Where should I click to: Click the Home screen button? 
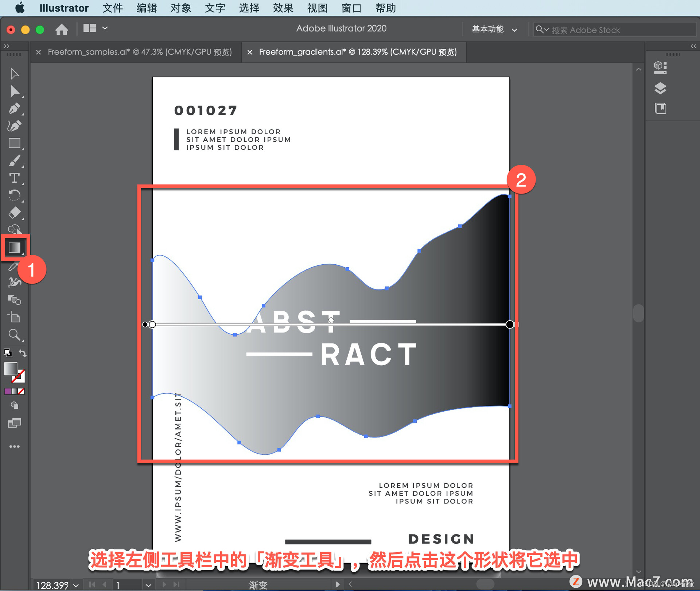coord(62,29)
